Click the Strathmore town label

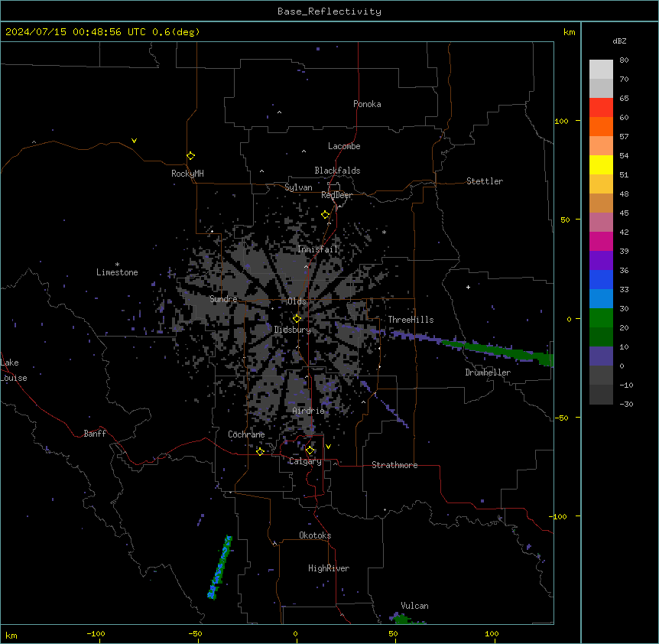394,465
